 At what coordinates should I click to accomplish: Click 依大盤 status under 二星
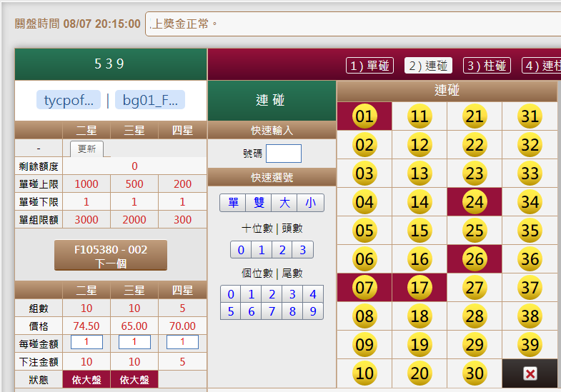[86, 379]
